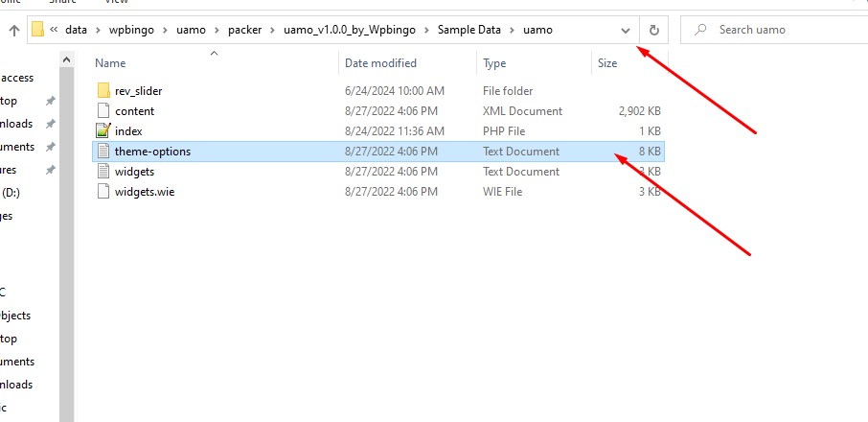Click the widgets text document icon
The image size is (868, 422).
tap(104, 172)
